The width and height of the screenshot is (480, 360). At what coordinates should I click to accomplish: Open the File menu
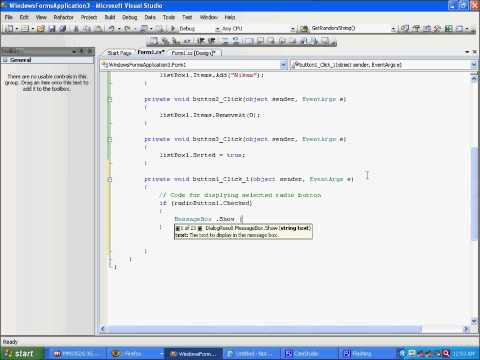(x=9, y=17)
